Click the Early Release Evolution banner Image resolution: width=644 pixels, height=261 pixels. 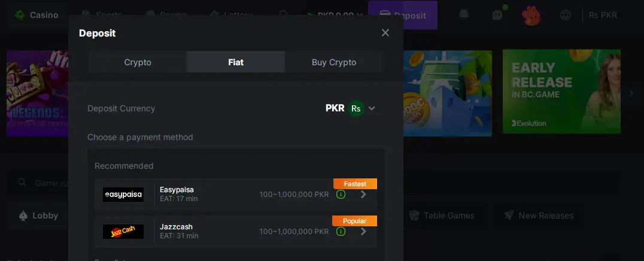pyautogui.click(x=561, y=93)
